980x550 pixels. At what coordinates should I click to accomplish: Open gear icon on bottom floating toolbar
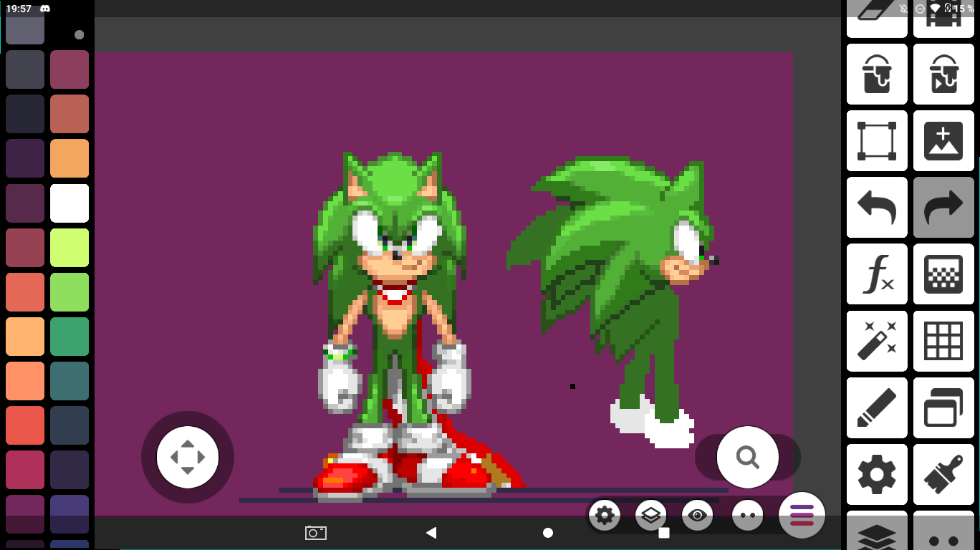(605, 515)
